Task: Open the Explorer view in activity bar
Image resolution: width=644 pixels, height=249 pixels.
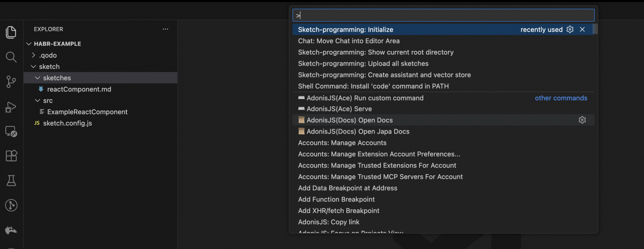Action: (x=11, y=32)
